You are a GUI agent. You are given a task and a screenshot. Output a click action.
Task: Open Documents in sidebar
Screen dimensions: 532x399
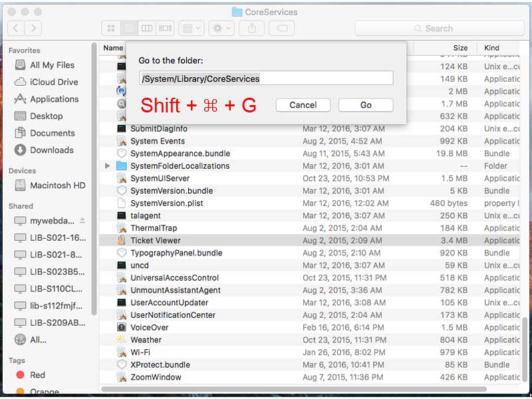45,132
